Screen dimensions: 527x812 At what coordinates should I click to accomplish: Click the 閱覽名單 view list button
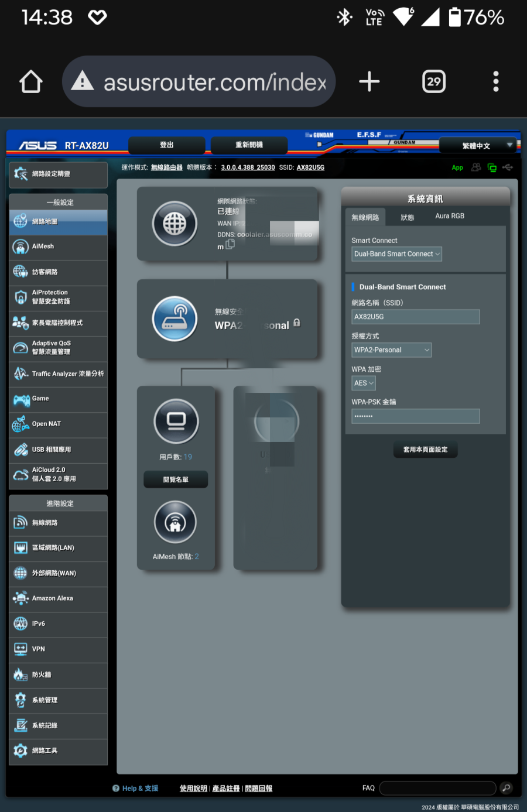176,479
